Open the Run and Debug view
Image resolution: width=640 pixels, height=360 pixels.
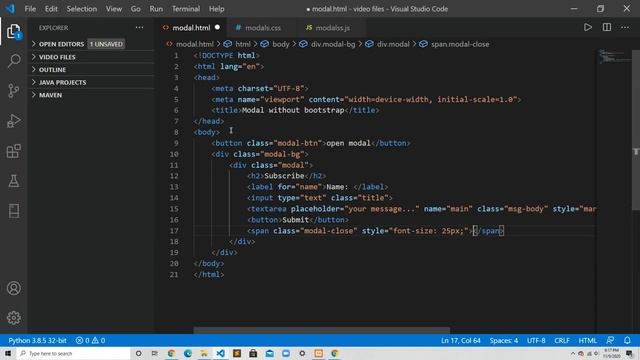(x=13, y=121)
